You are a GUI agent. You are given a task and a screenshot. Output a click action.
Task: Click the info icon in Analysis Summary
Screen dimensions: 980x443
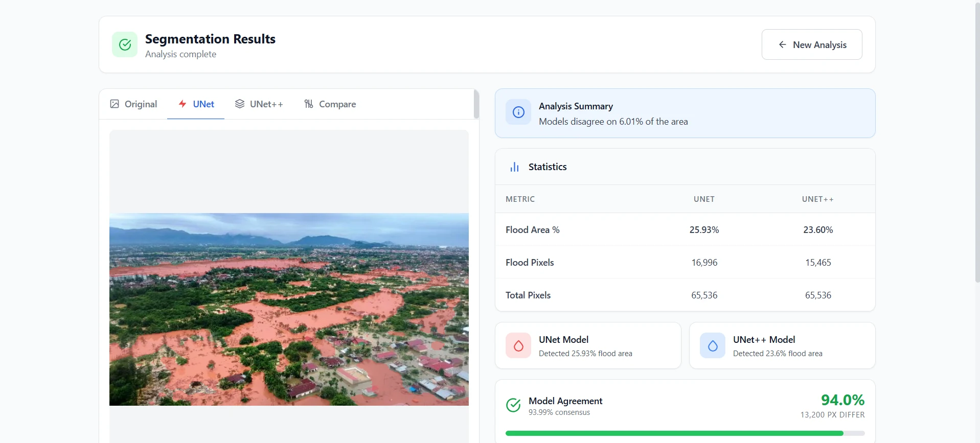518,112
